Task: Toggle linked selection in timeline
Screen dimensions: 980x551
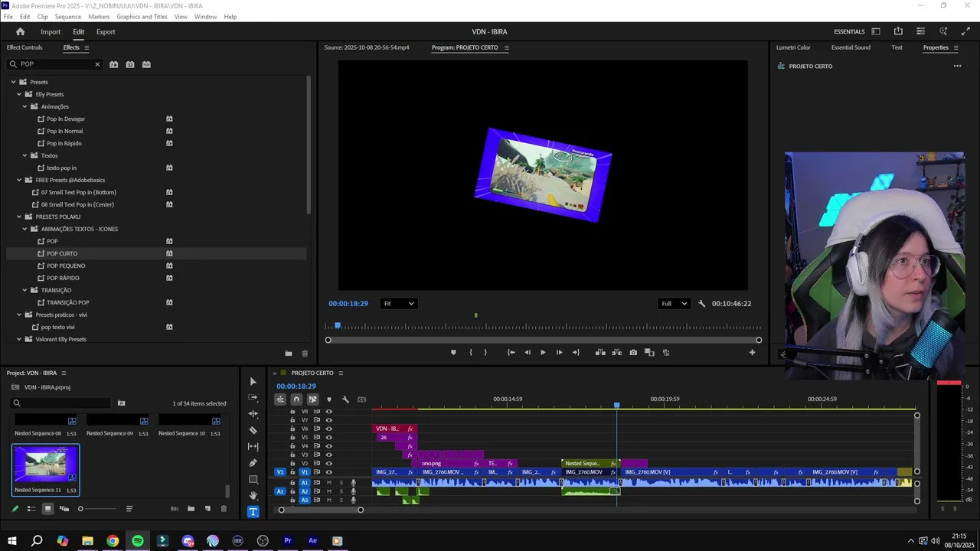Action: [313, 399]
